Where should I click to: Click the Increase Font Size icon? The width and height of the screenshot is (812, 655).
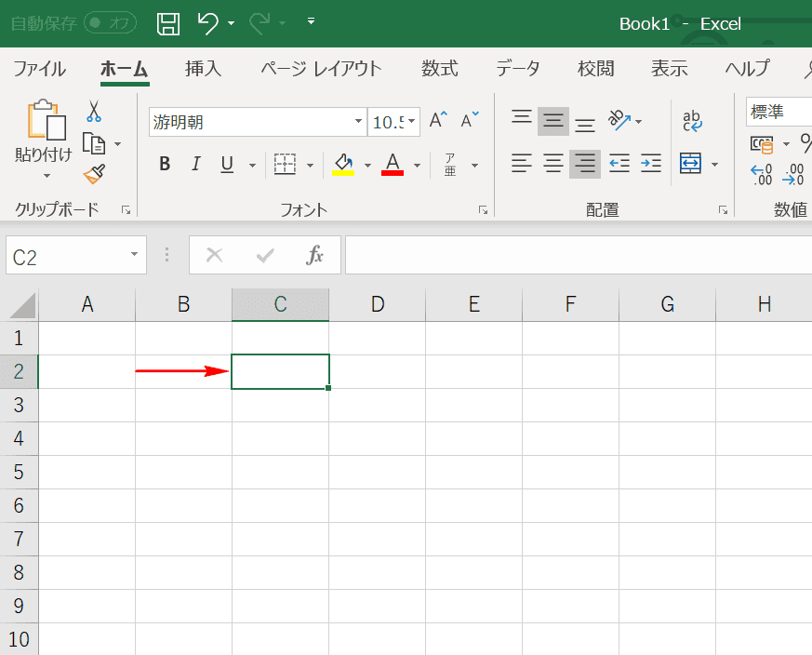pyautogui.click(x=438, y=120)
